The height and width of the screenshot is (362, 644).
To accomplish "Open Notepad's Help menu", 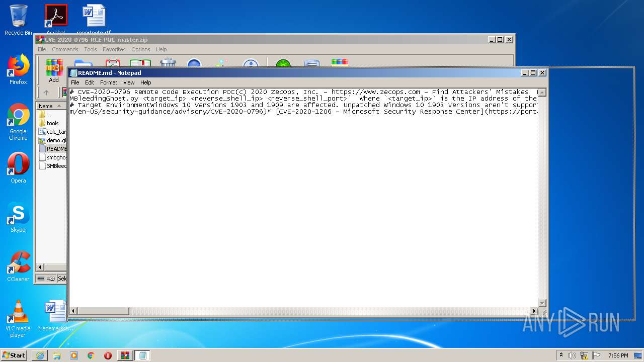I will (145, 82).
